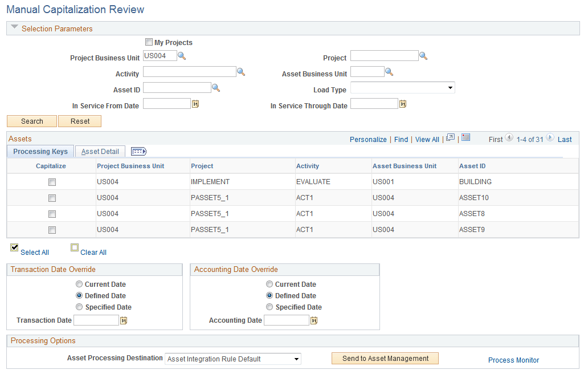Viewport: 588px width, 378px height.
Task: Open the Process Monitor link
Action: coord(513,360)
